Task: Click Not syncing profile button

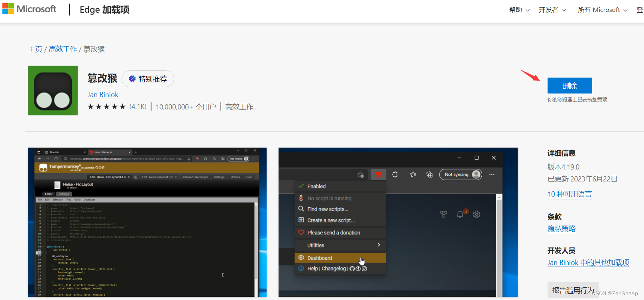Action: point(461,174)
